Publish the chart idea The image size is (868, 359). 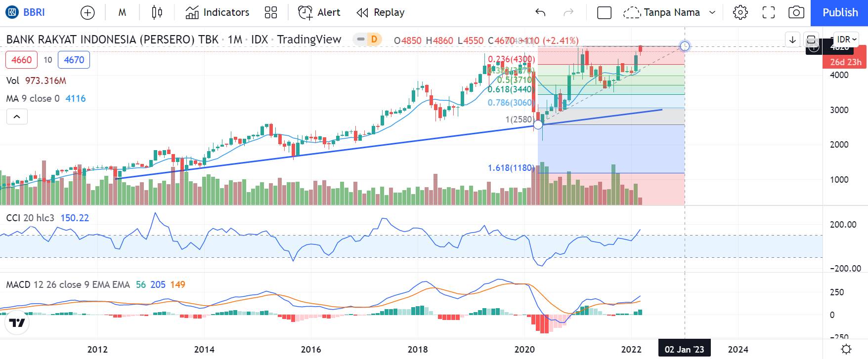839,13
